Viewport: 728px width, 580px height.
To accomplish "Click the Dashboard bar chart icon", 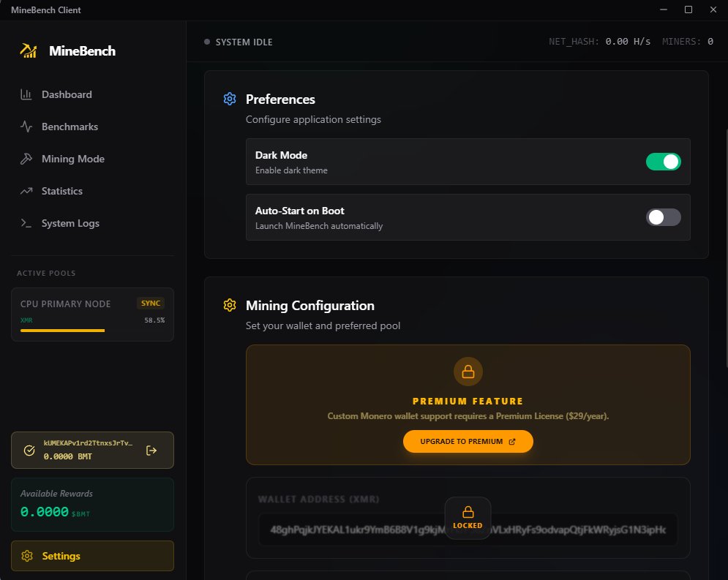I will coord(26,94).
